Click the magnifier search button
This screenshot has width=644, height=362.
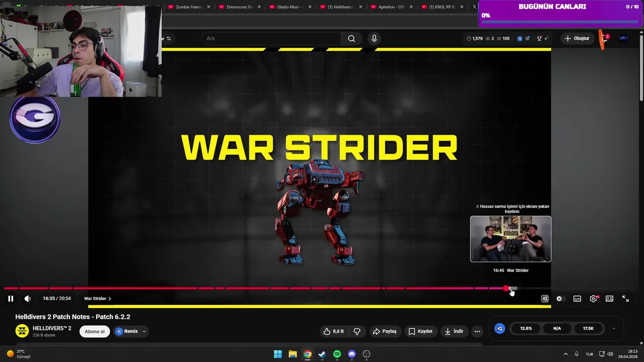(351, 38)
